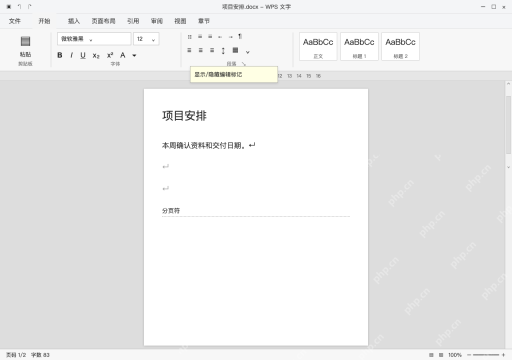
Task: Click the 100% zoom level
Action: [455, 355]
